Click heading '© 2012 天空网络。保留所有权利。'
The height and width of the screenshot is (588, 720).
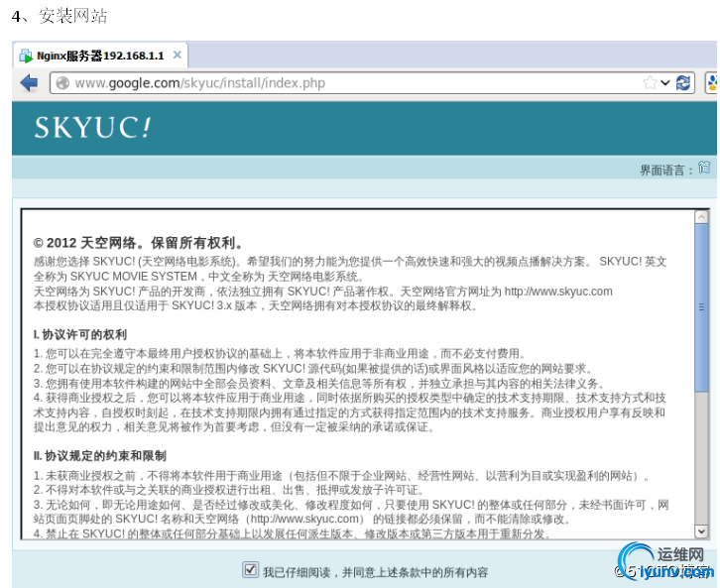138,243
